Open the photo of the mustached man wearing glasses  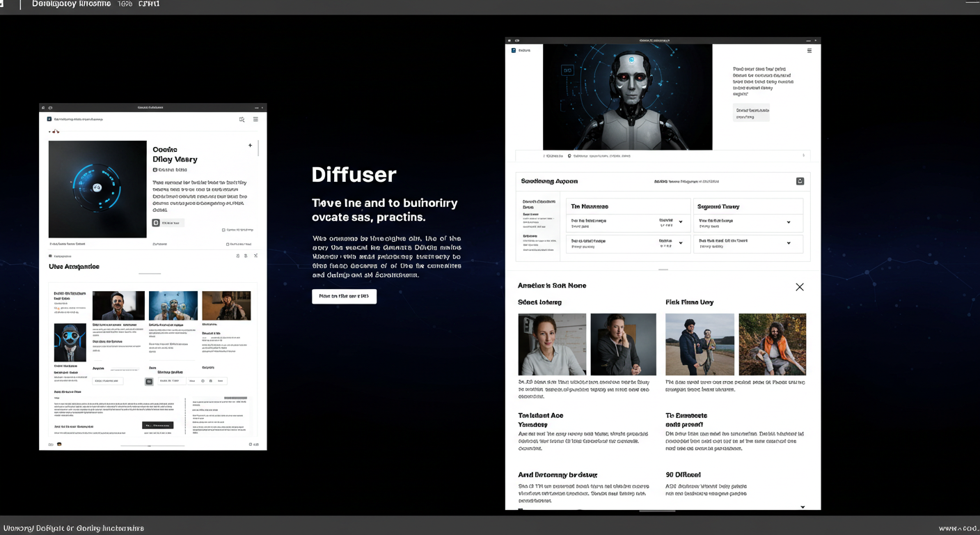[x=118, y=306]
